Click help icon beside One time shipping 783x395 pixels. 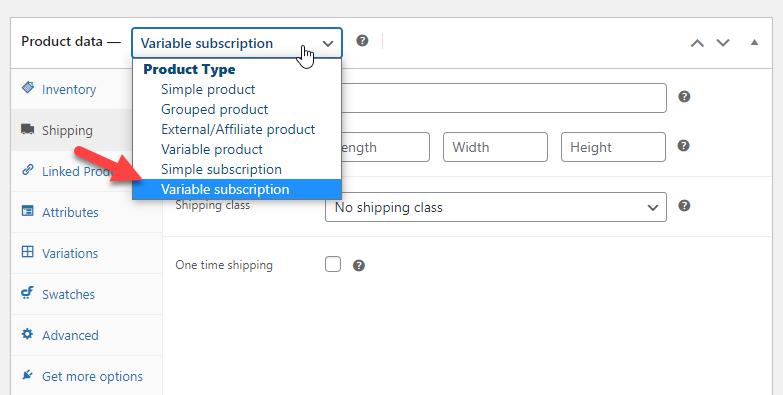359,265
